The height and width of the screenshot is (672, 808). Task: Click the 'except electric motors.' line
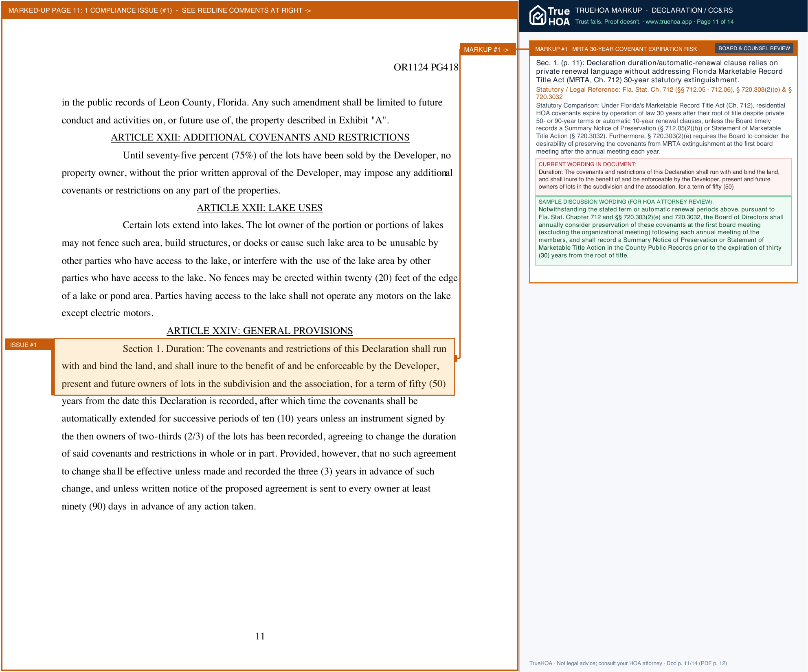tap(108, 313)
